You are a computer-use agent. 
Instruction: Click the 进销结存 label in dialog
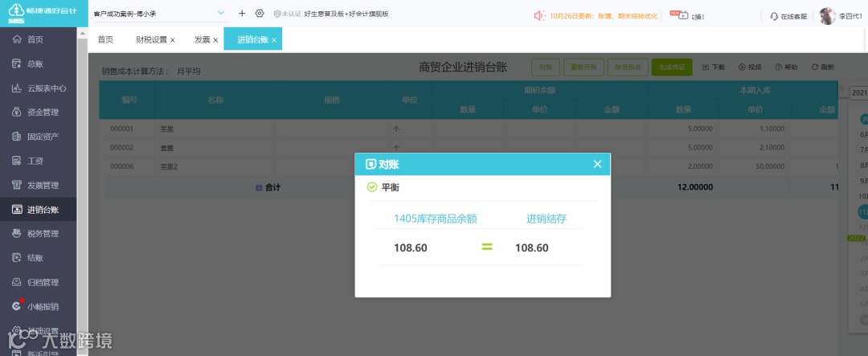click(547, 219)
